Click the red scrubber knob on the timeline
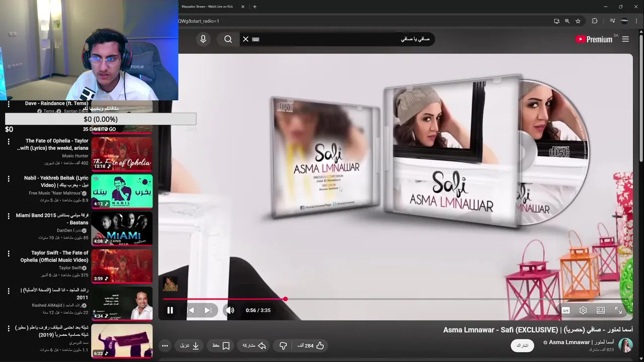This screenshot has width=644, height=362. click(285, 299)
